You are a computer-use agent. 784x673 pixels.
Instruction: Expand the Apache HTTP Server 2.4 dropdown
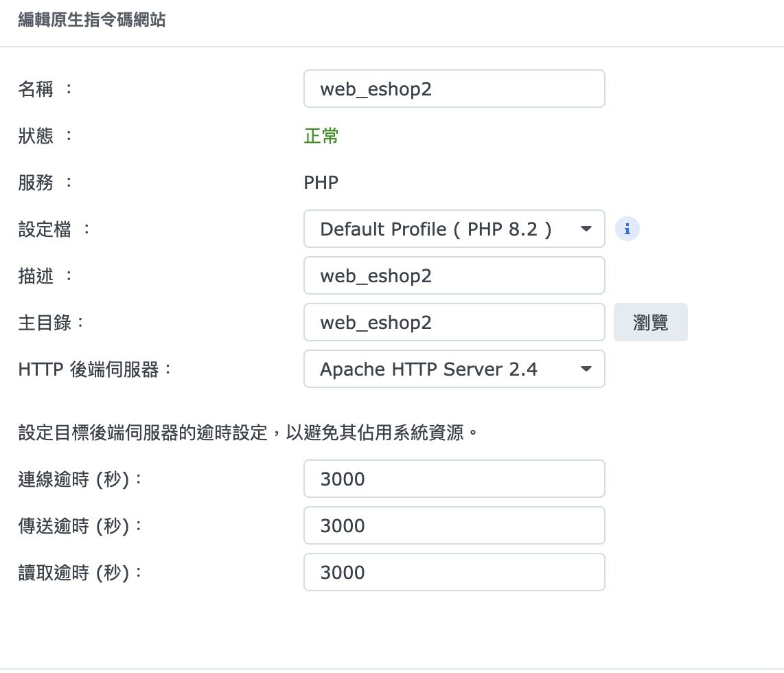[x=454, y=369]
